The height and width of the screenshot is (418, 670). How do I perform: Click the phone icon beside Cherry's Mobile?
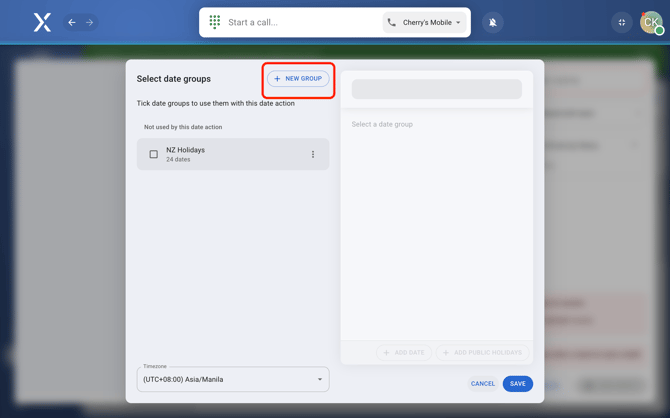coord(392,22)
